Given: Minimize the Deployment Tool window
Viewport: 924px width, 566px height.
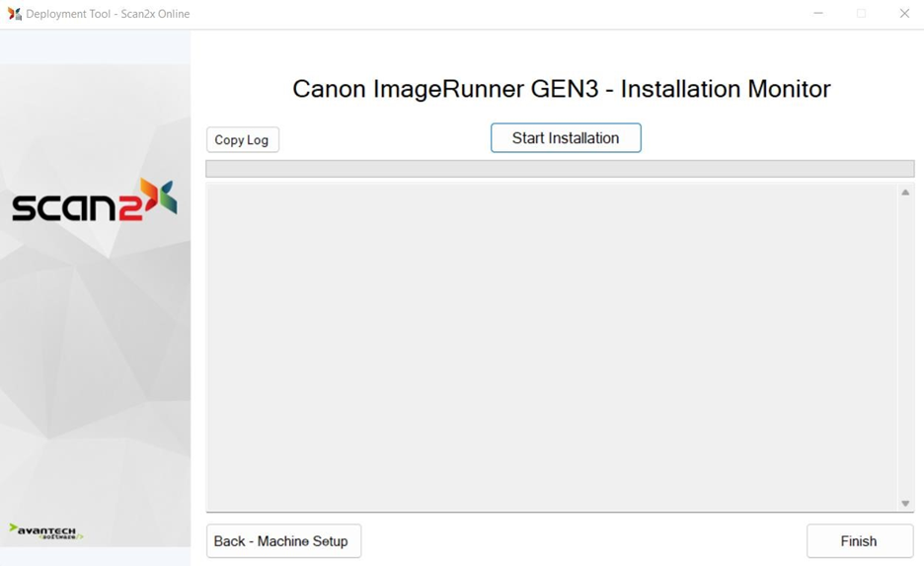Looking at the screenshot, I should tap(818, 14).
